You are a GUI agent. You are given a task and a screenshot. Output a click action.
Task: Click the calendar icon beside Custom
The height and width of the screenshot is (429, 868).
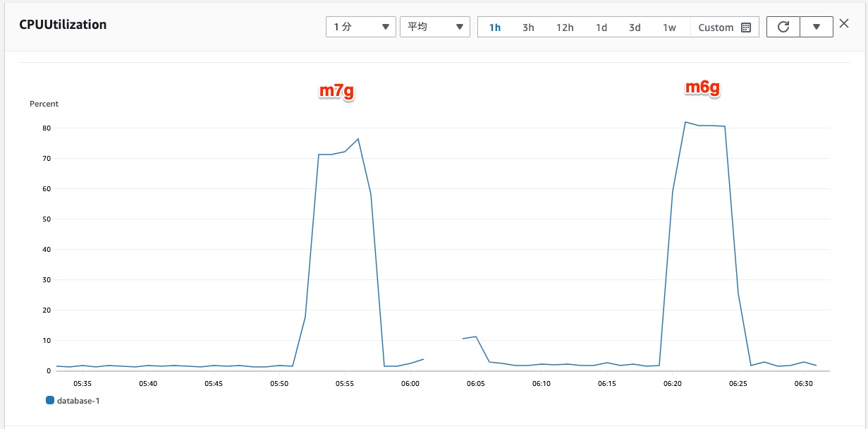747,28
